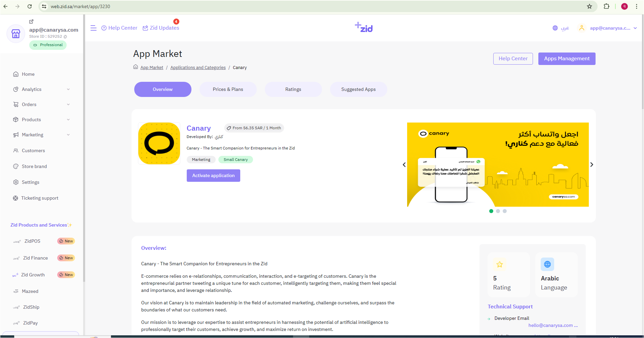This screenshot has width=644, height=338.
Task: Switch to Suggested Apps tab
Action: pyautogui.click(x=359, y=89)
